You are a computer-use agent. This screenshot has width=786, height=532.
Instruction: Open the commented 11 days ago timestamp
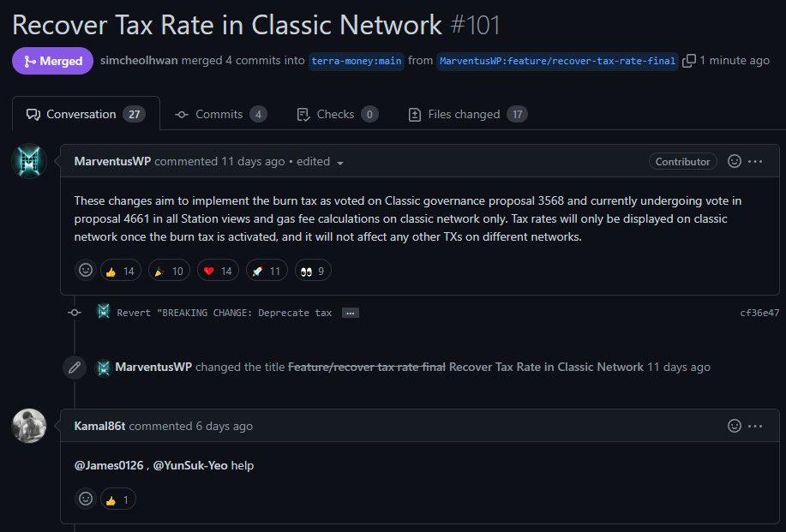pyautogui.click(x=253, y=161)
